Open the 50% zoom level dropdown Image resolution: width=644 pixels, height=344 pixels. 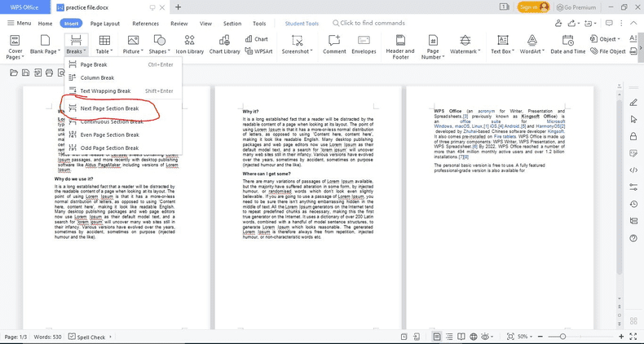(x=525, y=337)
